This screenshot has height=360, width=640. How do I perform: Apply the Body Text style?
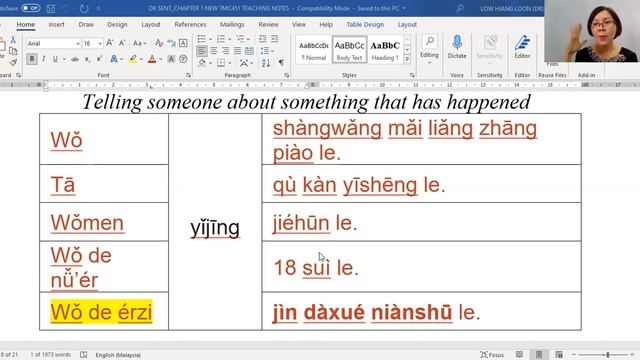(349, 50)
